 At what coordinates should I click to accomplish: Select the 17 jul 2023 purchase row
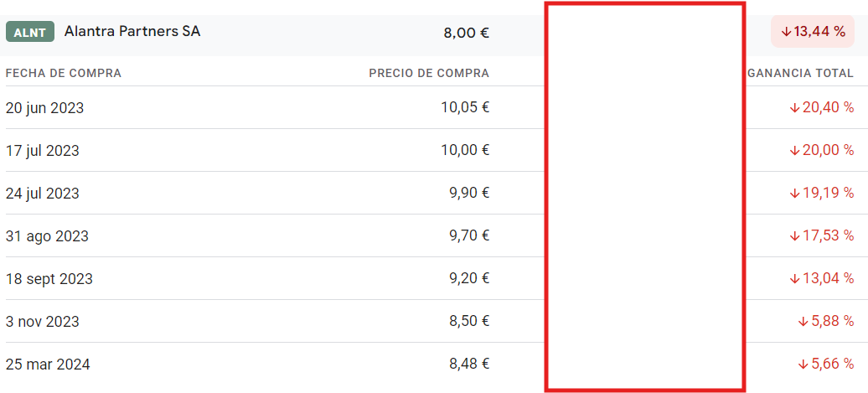click(429, 150)
